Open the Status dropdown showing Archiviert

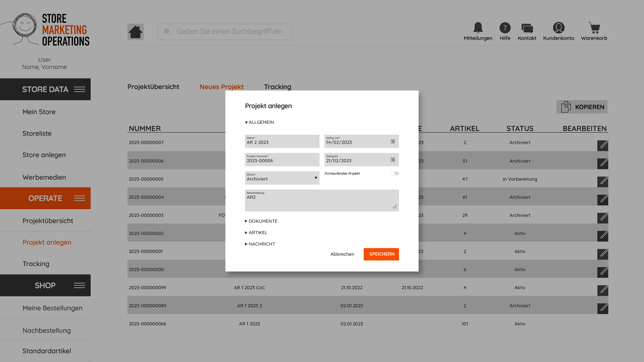pyautogui.click(x=282, y=178)
